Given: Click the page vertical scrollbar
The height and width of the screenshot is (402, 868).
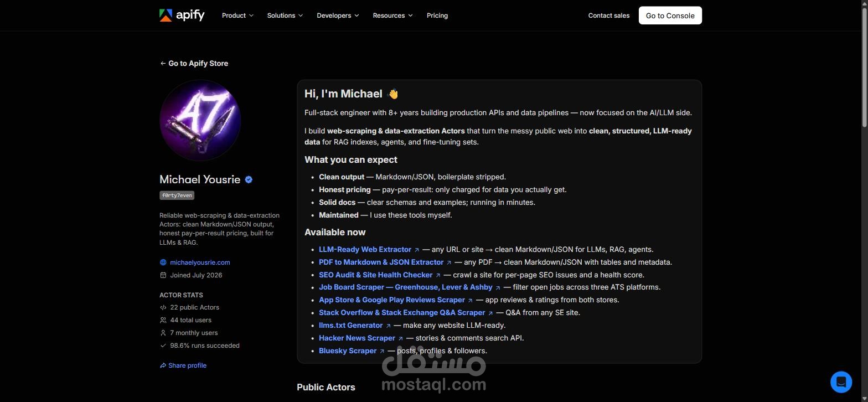Looking at the screenshot, I should [x=864, y=66].
